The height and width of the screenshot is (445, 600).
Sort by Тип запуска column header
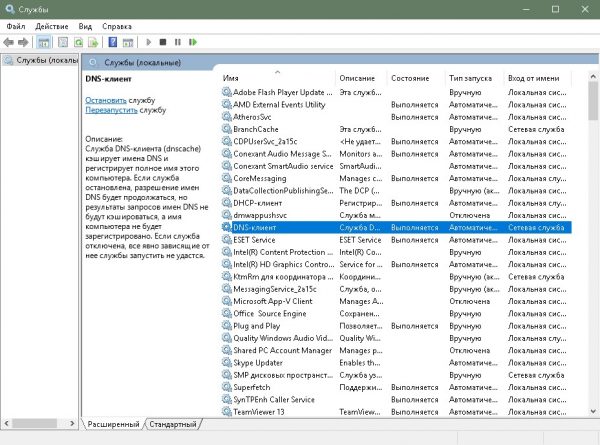469,78
